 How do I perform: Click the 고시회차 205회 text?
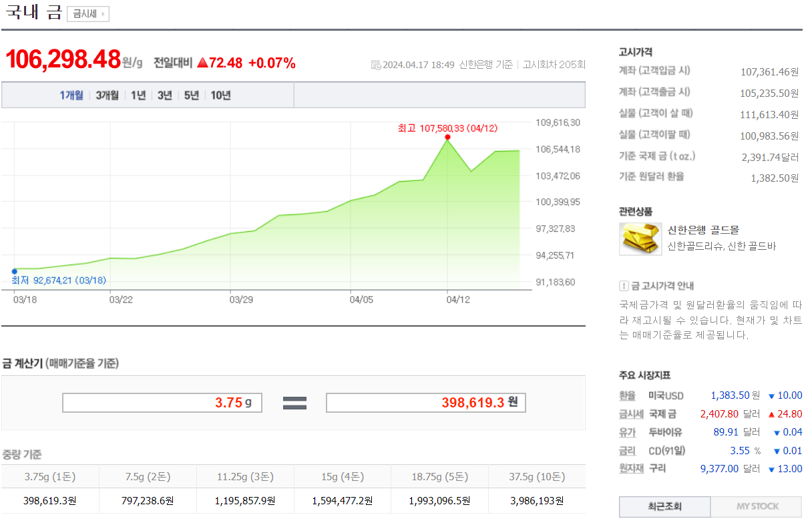554,65
